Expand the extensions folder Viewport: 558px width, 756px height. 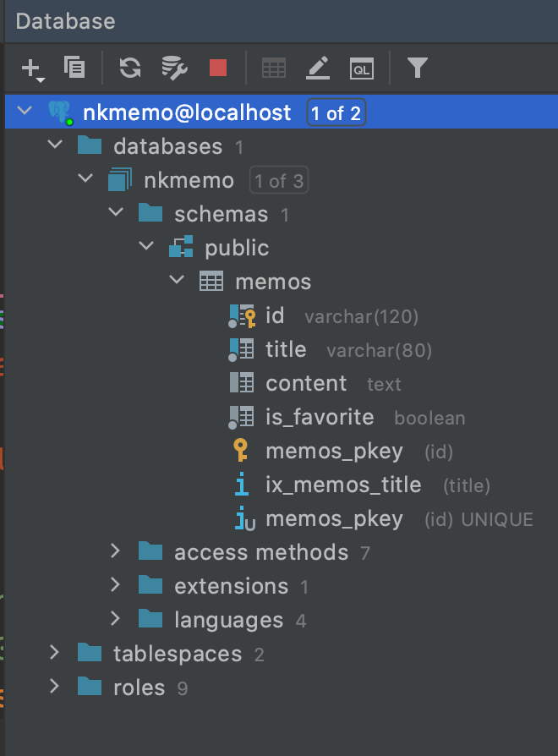[115, 584]
